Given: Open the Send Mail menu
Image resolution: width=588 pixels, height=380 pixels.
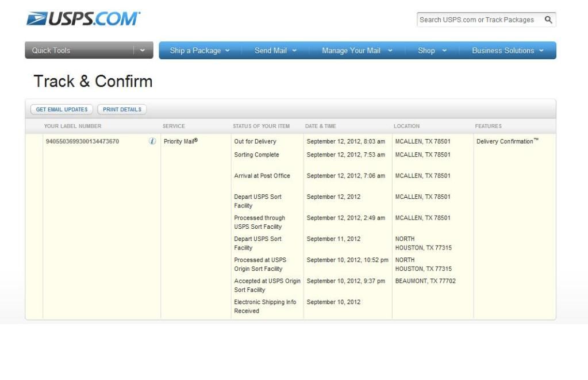Looking at the screenshot, I should (275, 51).
